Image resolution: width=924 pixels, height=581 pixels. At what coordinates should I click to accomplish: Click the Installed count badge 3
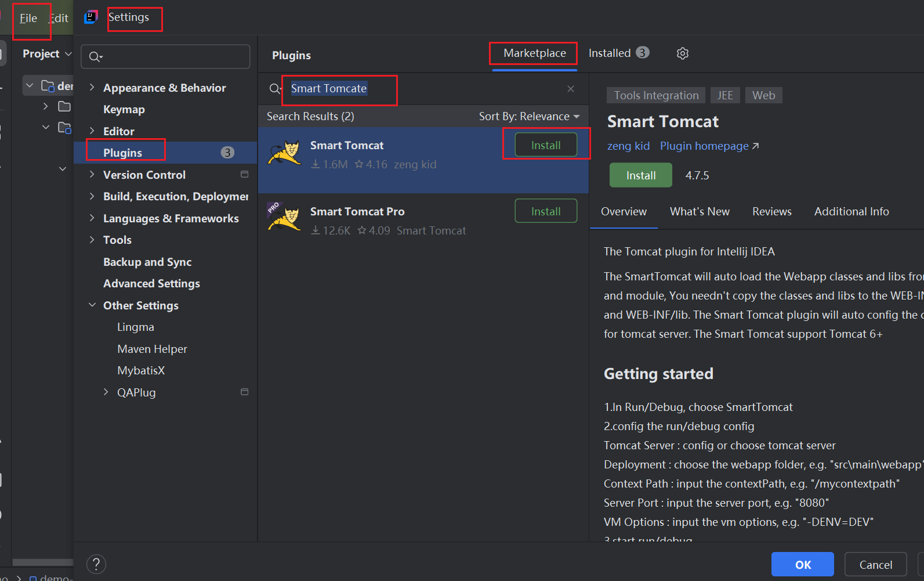coord(642,53)
